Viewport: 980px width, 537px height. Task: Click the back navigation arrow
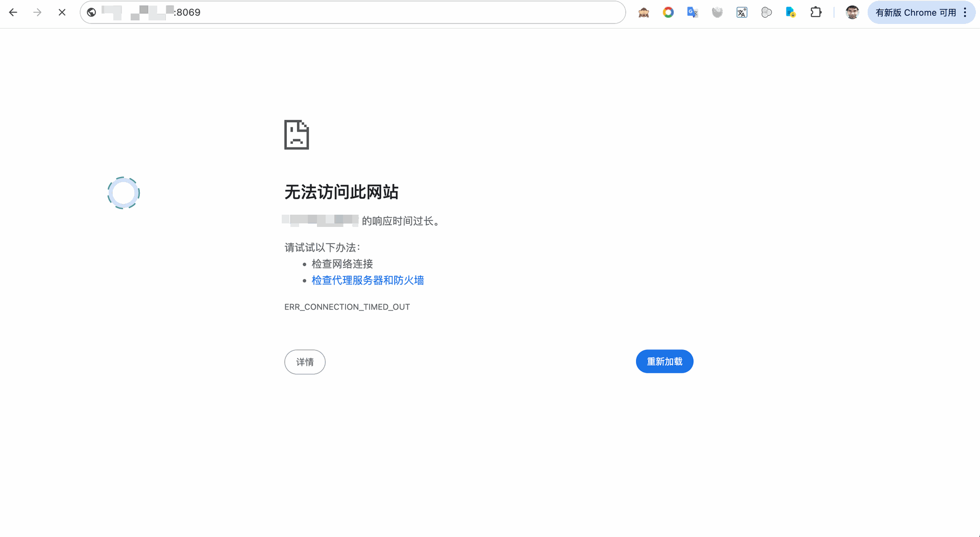pyautogui.click(x=13, y=12)
